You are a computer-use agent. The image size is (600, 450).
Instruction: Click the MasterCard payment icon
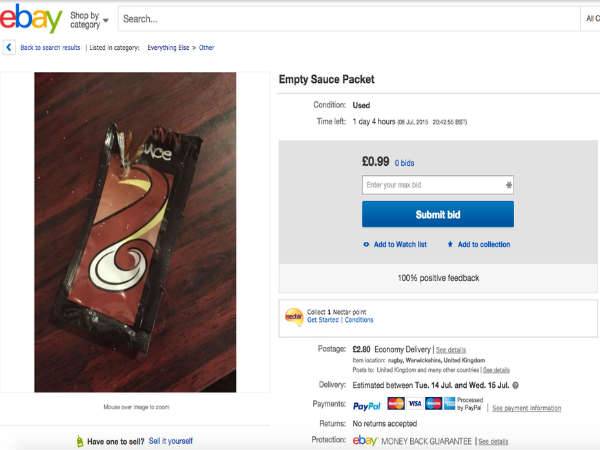coord(396,404)
